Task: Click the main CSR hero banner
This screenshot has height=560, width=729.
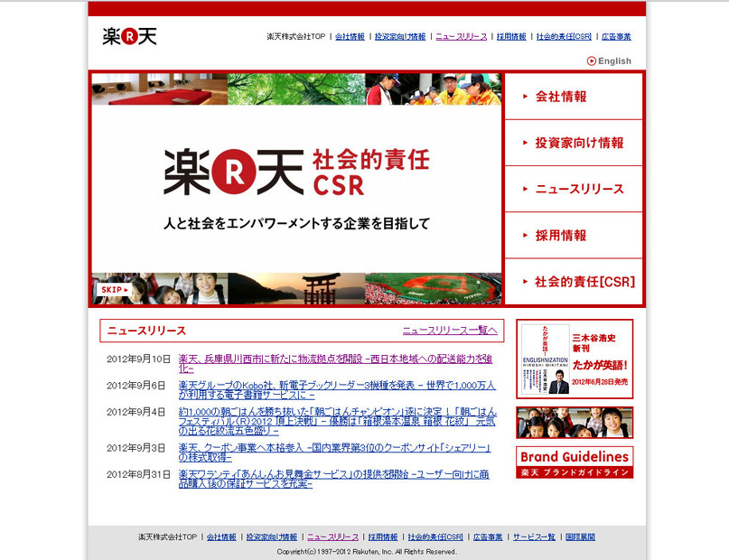Action: tap(296, 189)
